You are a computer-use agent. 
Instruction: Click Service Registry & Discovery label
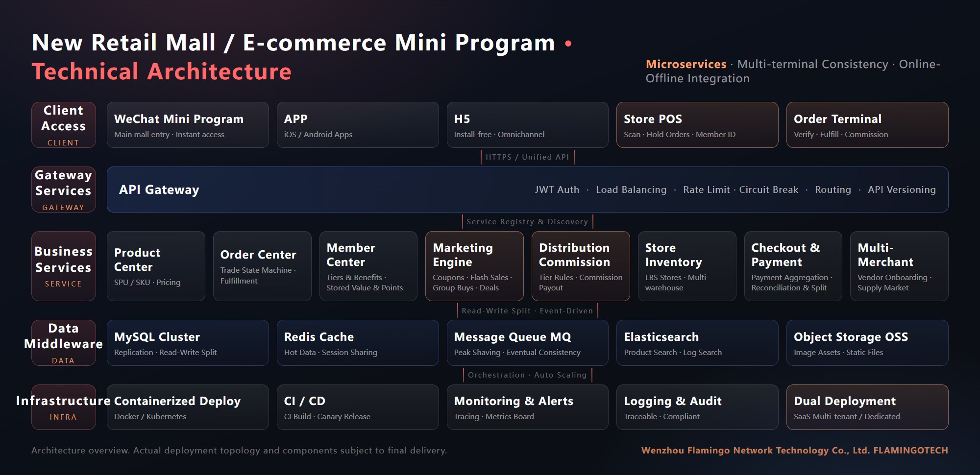coord(527,222)
